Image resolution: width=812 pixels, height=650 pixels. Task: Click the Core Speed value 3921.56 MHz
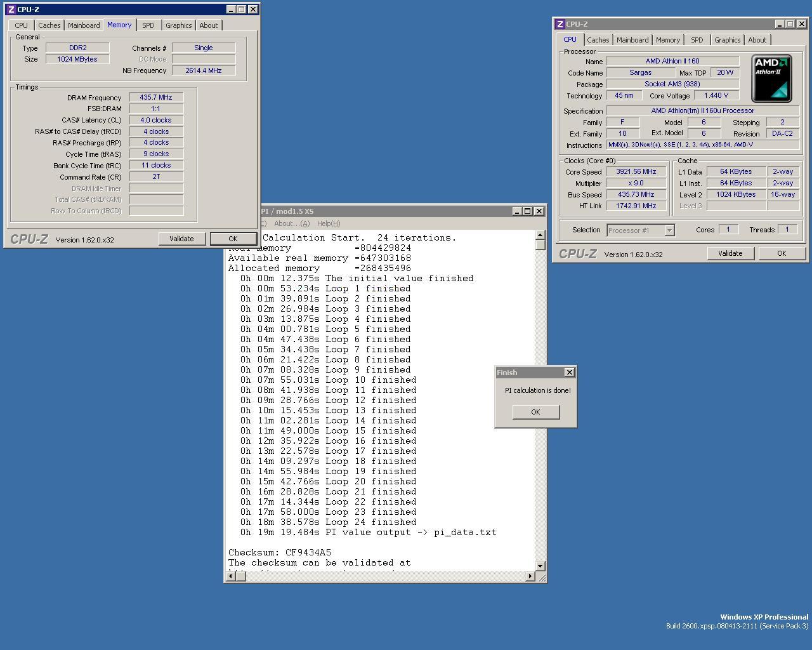[636, 171]
